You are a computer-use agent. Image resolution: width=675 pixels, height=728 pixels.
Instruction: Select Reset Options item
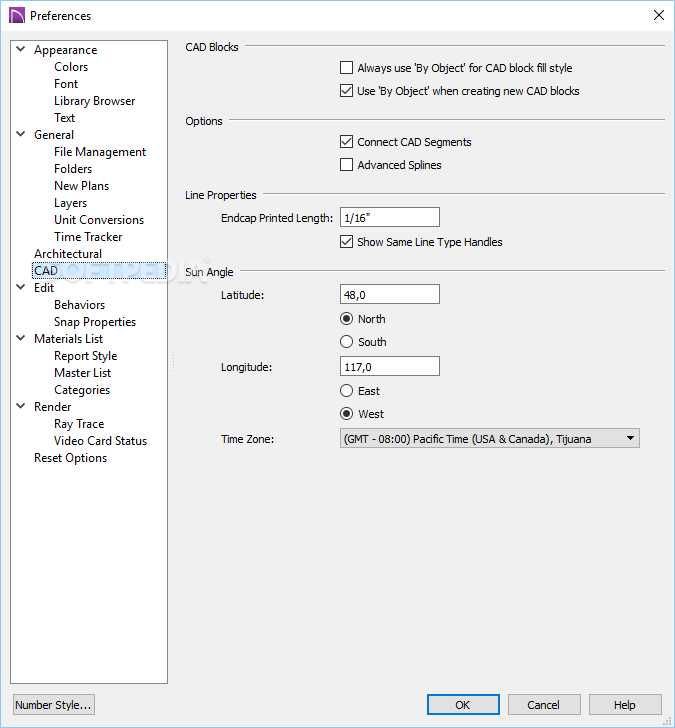(70, 458)
